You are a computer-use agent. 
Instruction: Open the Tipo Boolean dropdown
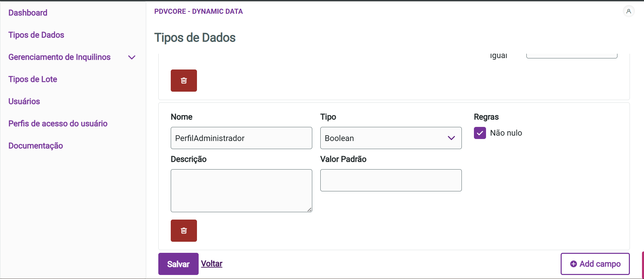click(391, 138)
